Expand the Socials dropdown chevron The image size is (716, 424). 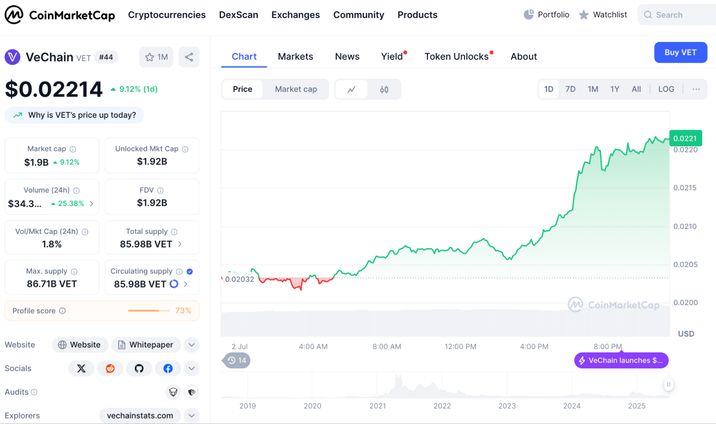click(192, 368)
